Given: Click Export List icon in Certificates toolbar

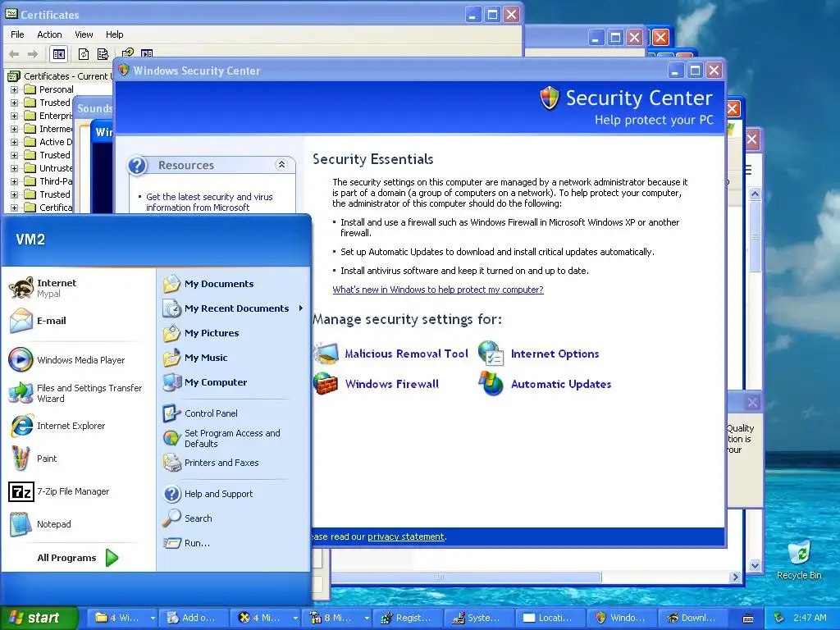Looking at the screenshot, I should (103, 54).
